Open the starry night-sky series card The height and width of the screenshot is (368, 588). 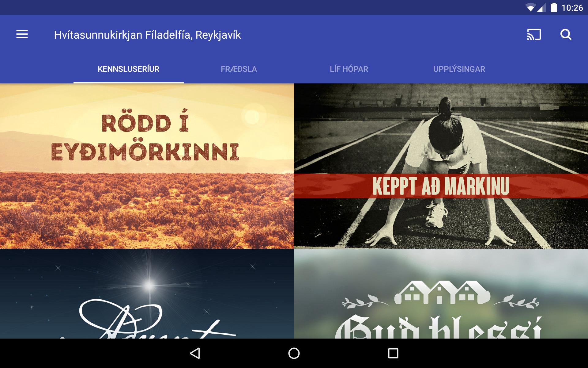click(147, 293)
